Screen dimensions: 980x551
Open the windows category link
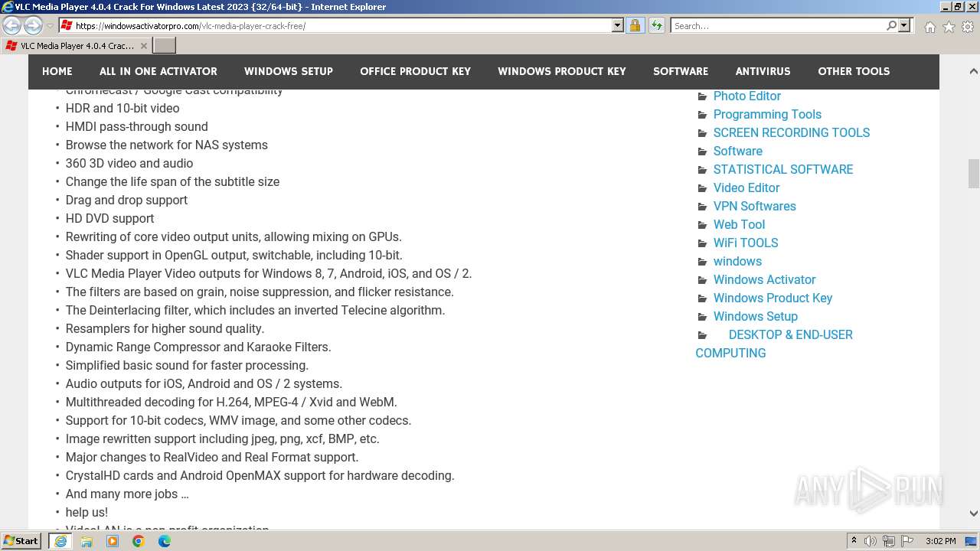(x=737, y=261)
